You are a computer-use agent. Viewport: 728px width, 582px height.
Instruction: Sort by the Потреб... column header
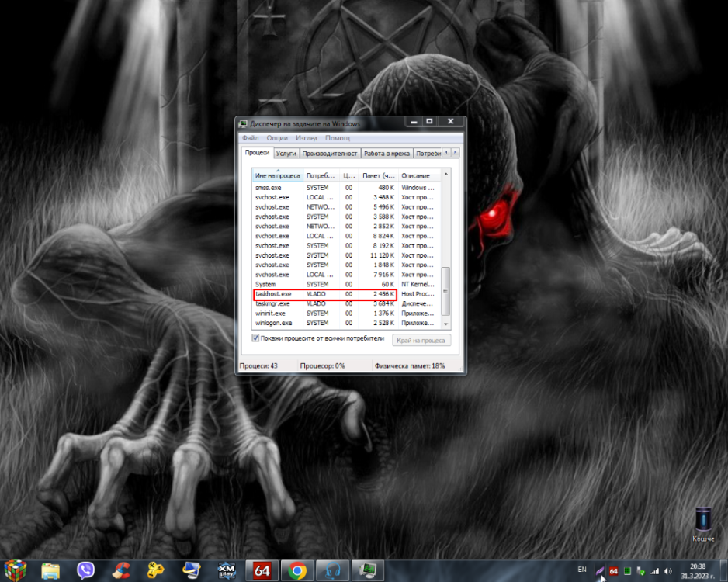[x=321, y=175]
